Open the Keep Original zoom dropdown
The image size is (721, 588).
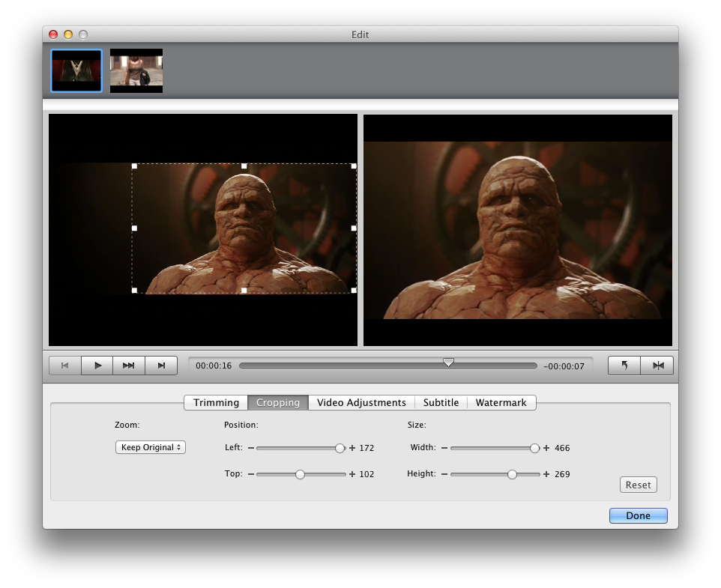(150, 447)
